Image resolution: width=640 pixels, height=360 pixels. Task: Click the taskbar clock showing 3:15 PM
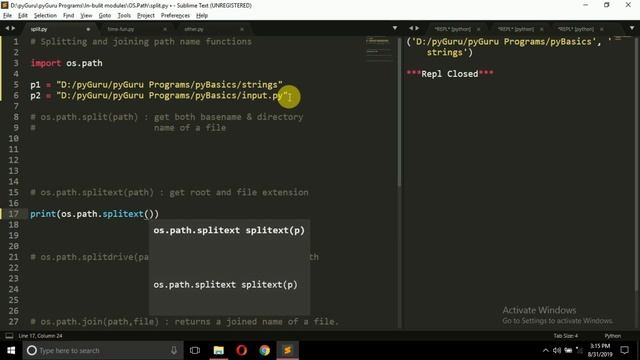(x=600, y=350)
